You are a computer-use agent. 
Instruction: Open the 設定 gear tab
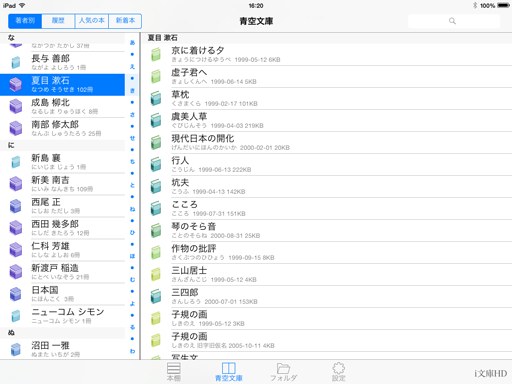click(x=338, y=372)
